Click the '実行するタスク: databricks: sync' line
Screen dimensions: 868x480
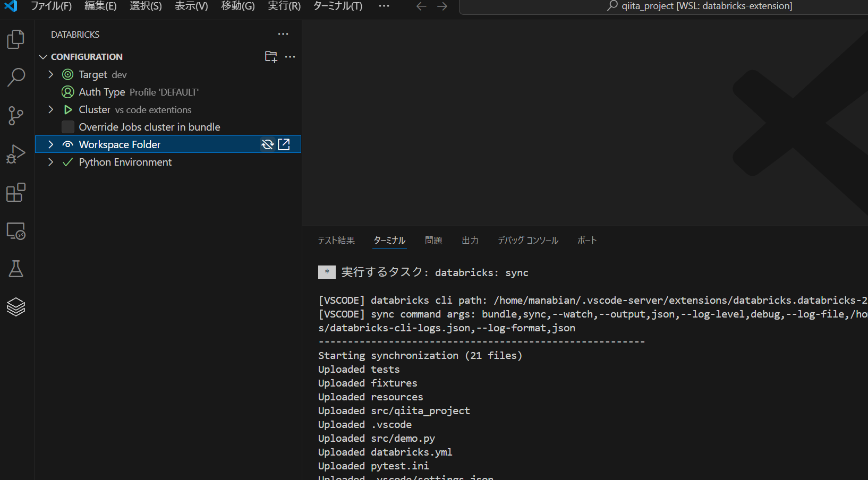tap(435, 272)
